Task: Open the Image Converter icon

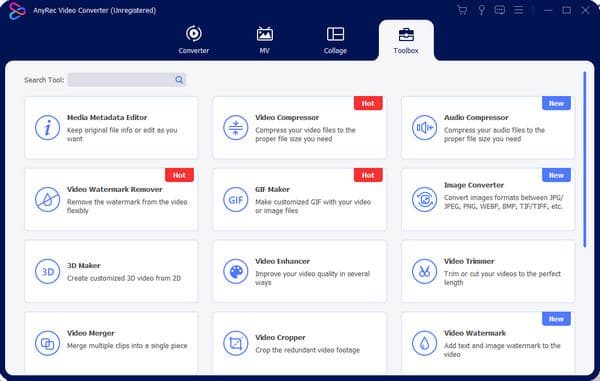Action: pos(424,199)
